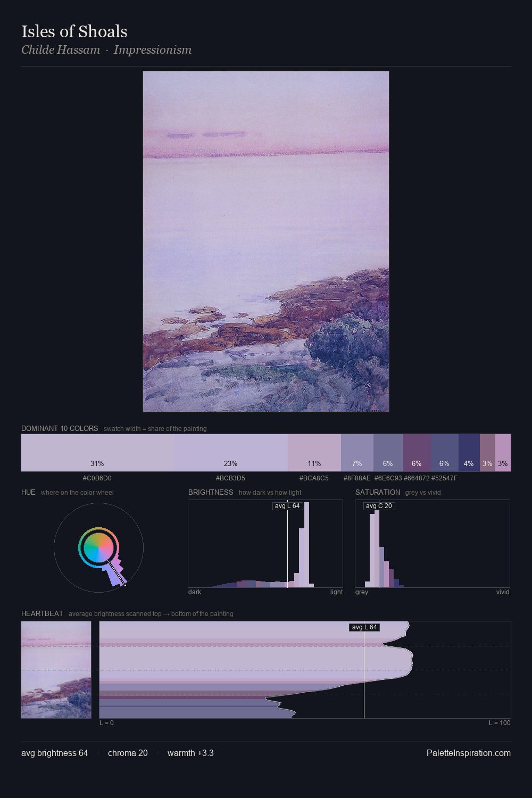Click the saturation histogram chart
532x798 pixels.
coord(433,544)
